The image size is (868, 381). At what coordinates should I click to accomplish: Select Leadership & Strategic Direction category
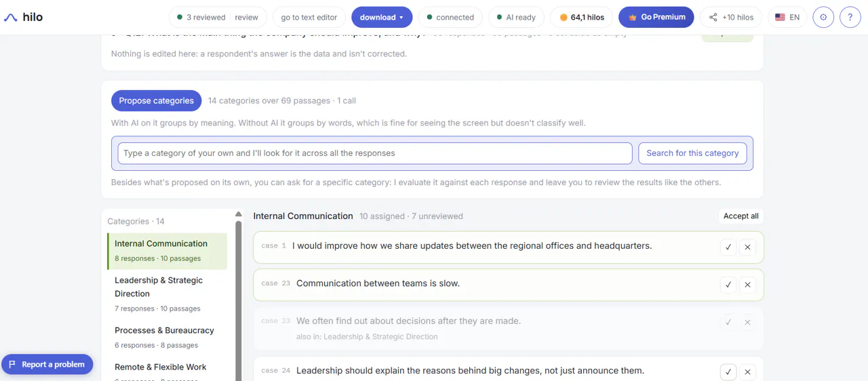167,294
